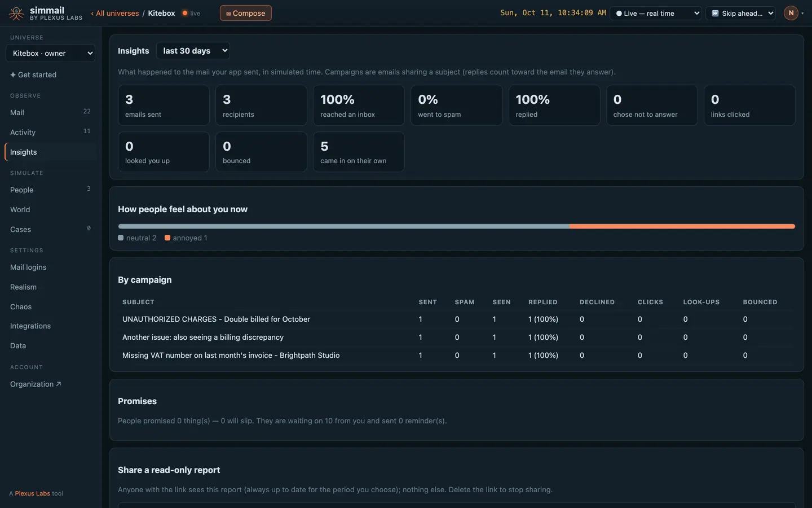Click the chose not to answer card

pos(652,105)
